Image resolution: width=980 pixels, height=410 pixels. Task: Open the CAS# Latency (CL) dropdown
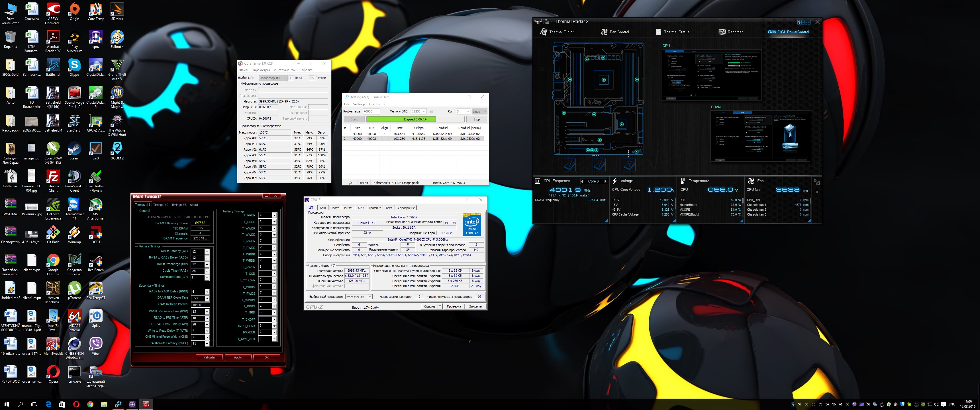point(207,251)
